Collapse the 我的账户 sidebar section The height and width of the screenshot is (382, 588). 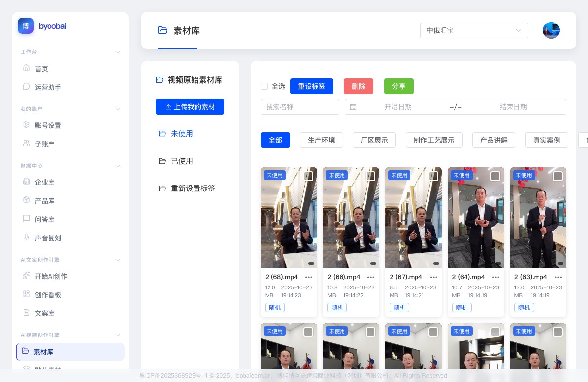point(117,109)
